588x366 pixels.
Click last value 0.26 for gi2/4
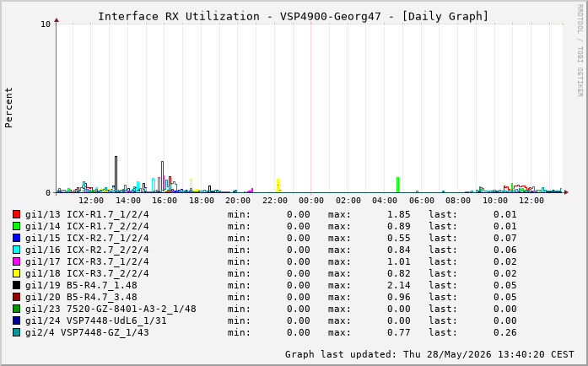tap(505, 332)
